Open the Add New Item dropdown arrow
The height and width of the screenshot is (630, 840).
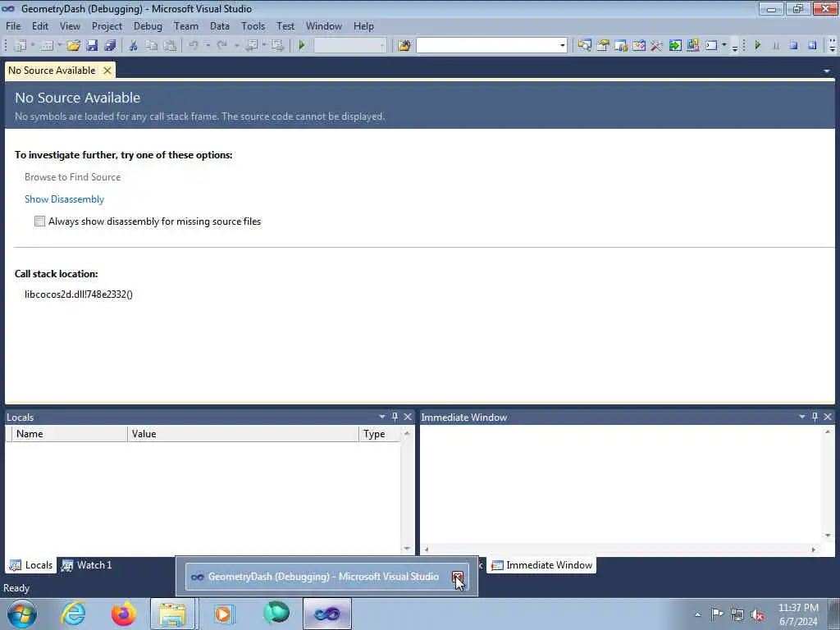point(59,46)
